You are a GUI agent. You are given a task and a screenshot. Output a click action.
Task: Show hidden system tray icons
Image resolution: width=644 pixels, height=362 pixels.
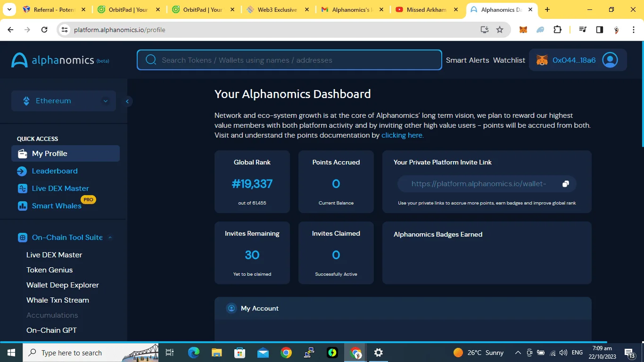coord(518,353)
